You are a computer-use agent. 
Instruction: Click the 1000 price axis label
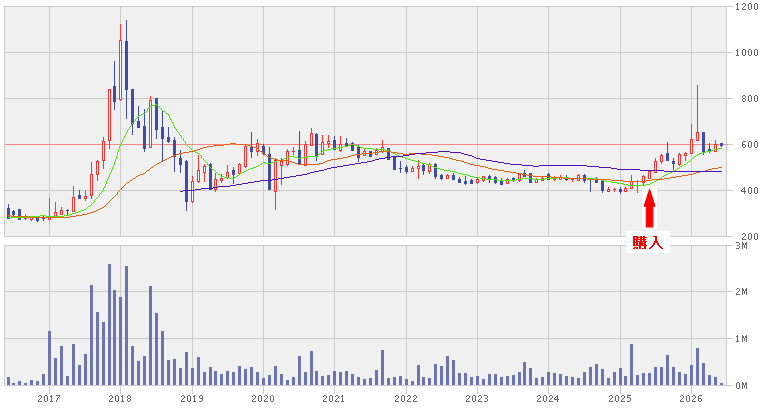pos(747,52)
